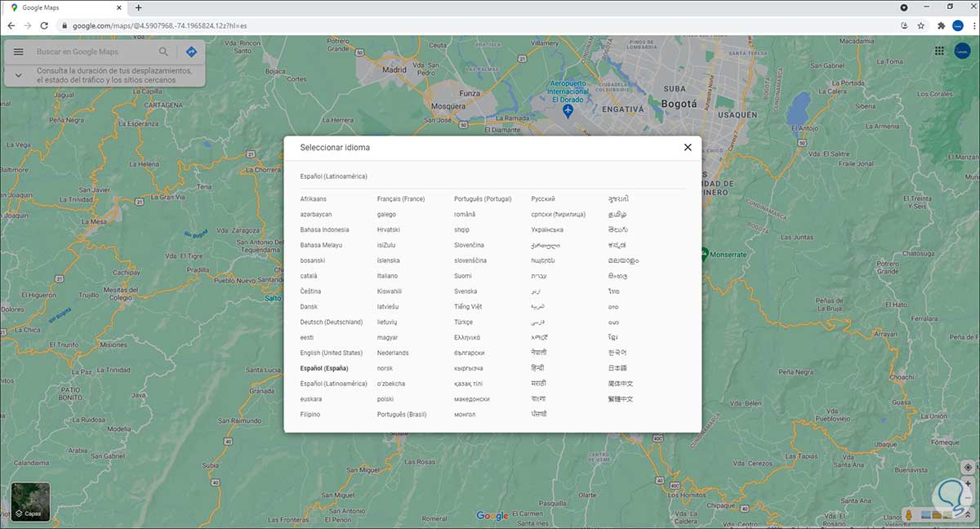Choose English (United States) from list
This screenshot has width=980, height=529.
[x=331, y=353]
